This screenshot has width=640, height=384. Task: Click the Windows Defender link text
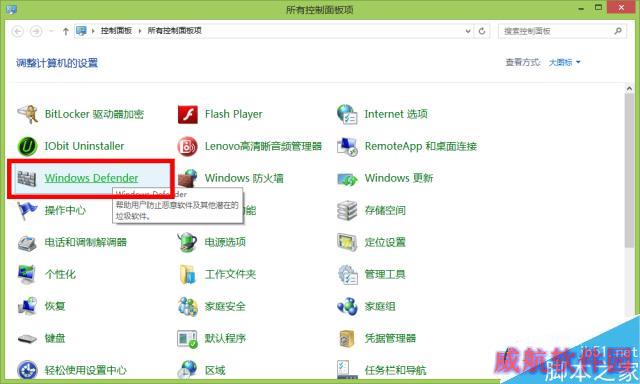coord(91,178)
